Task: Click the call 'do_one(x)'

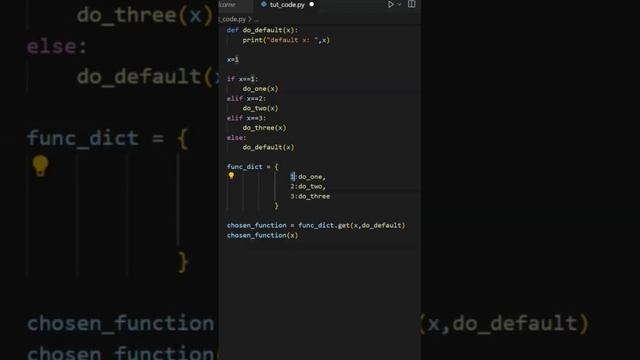Action: (260, 89)
